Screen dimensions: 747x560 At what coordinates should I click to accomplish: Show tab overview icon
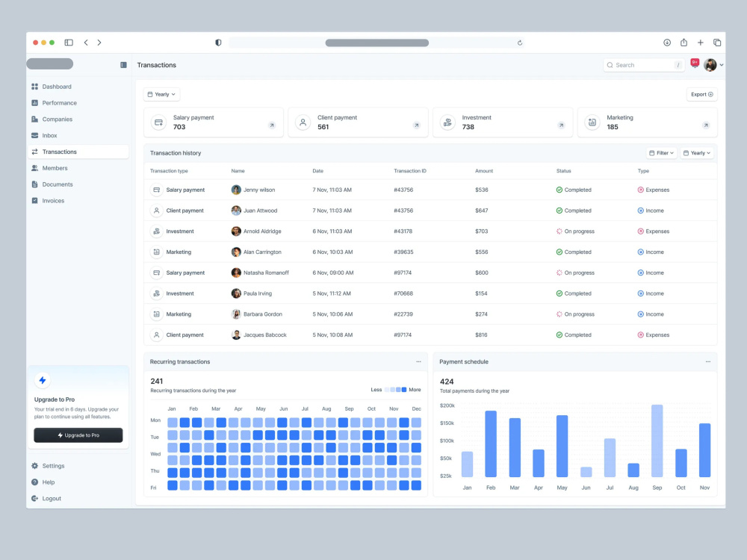click(717, 43)
